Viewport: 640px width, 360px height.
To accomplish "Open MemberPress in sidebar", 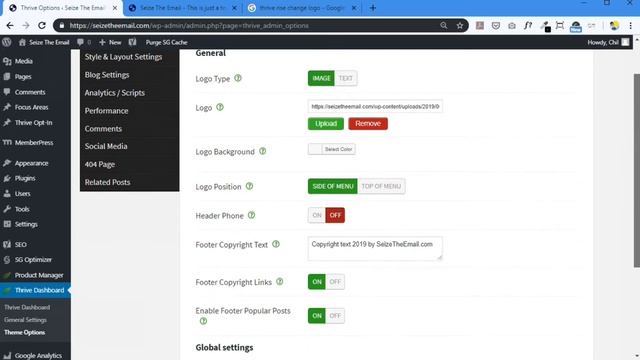I will click(x=35, y=142).
